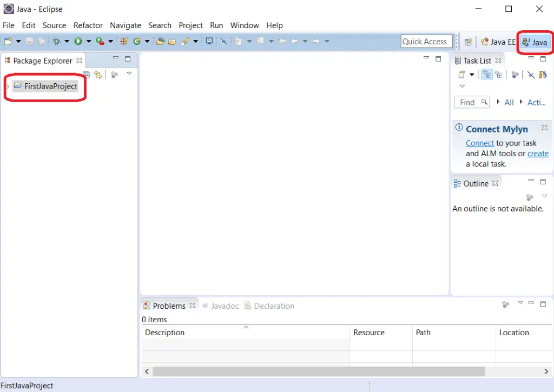Screen dimensions: 554x392
Task: Click the New wizard toolbar icon
Action: (8, 41)
